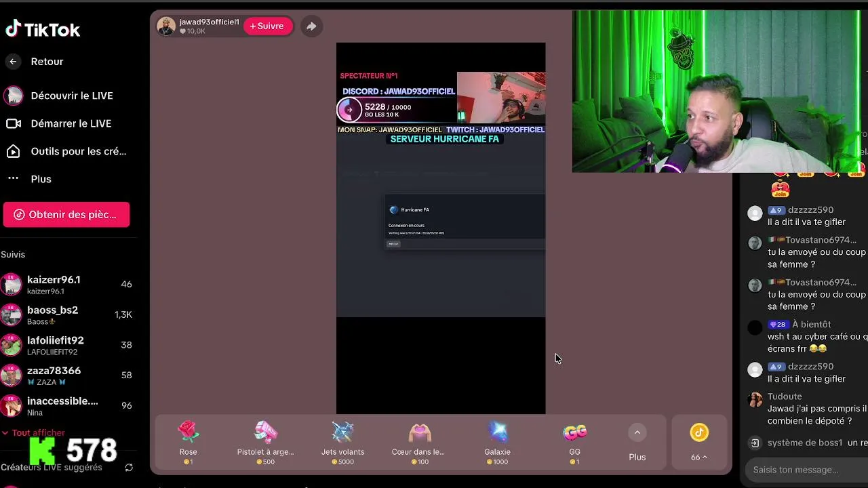Screen dimensions: 868x488
Task: Click the live video player
Action: (441, 228)
